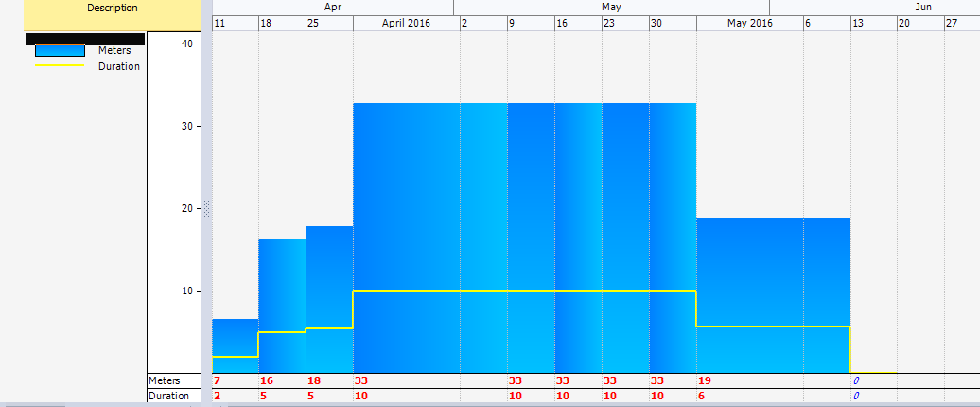Click the dotted splitter handle beside the chart
The height and width of the screenshot is (407, 980).
pos(206,209)
